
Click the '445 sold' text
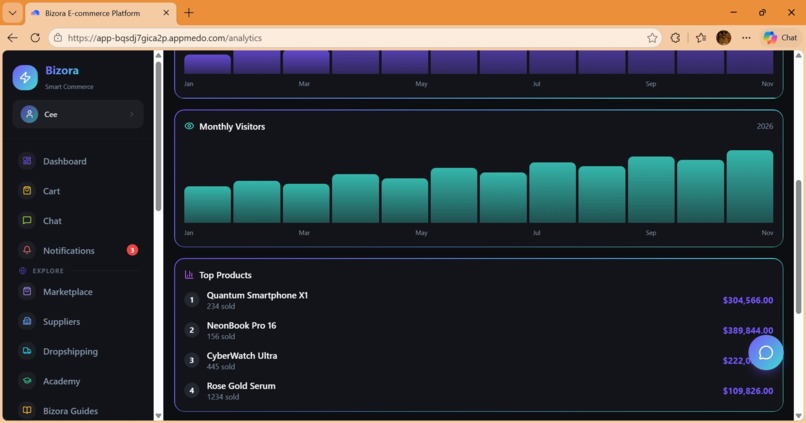tap(221, 366)
